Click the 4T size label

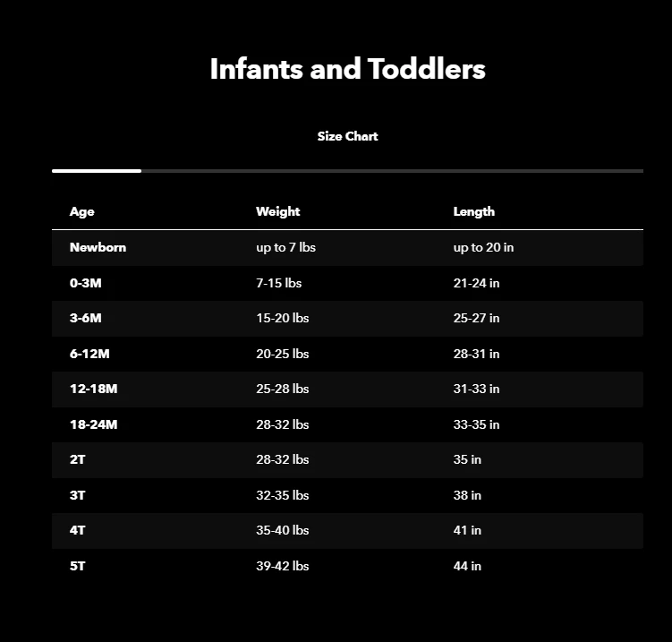pyautogui.click(x=78, y=530)
